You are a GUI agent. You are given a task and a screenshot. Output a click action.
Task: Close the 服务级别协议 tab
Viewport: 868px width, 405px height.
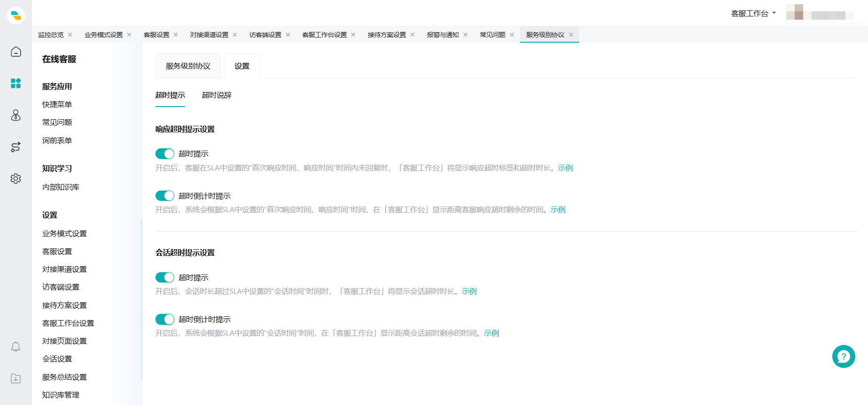571,35
